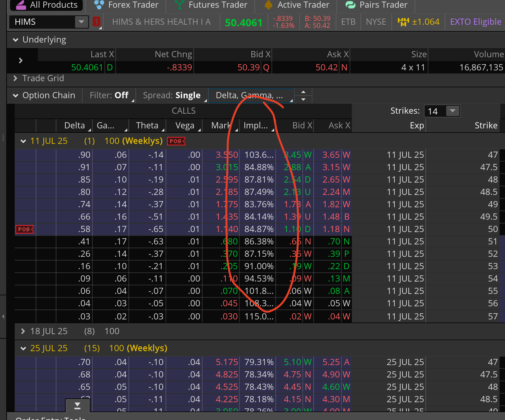Click ask 1.18 on the 50 strike
Screen dimensions: 505x420
[x=331, y=229]
